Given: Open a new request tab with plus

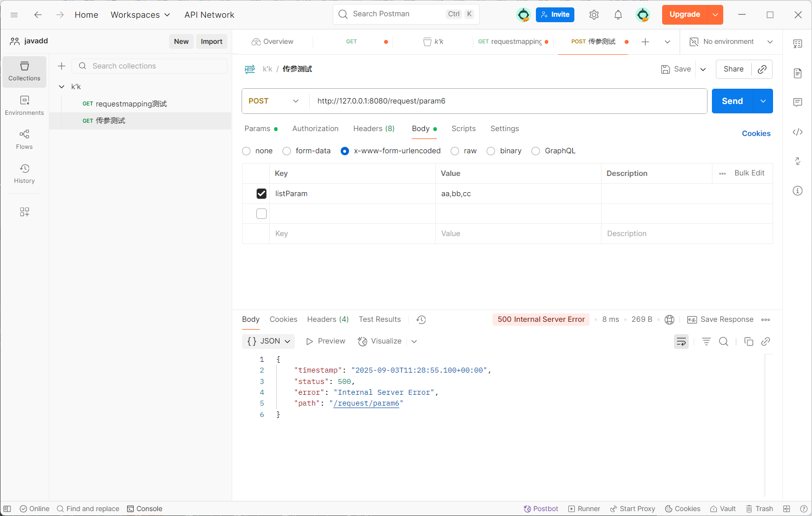Looking at the screenshot, I should click(x=645, y=42).
